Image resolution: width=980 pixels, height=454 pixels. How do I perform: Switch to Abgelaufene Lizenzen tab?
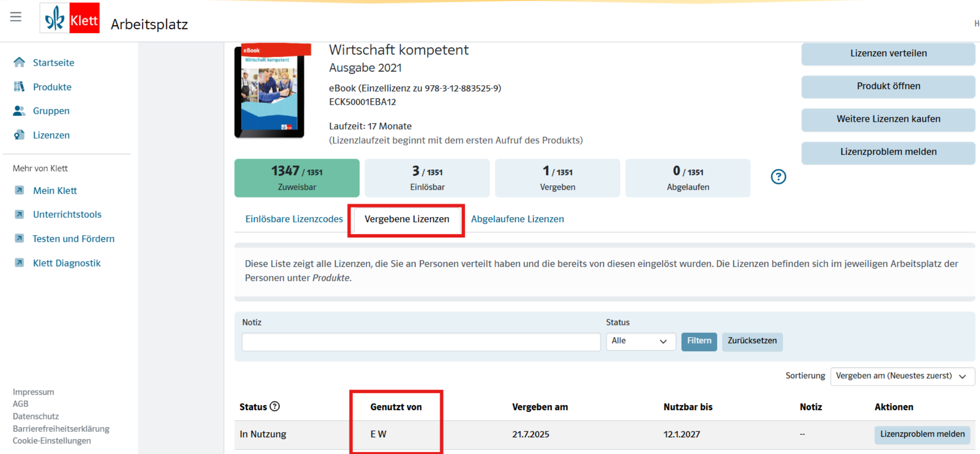(517, 219)
